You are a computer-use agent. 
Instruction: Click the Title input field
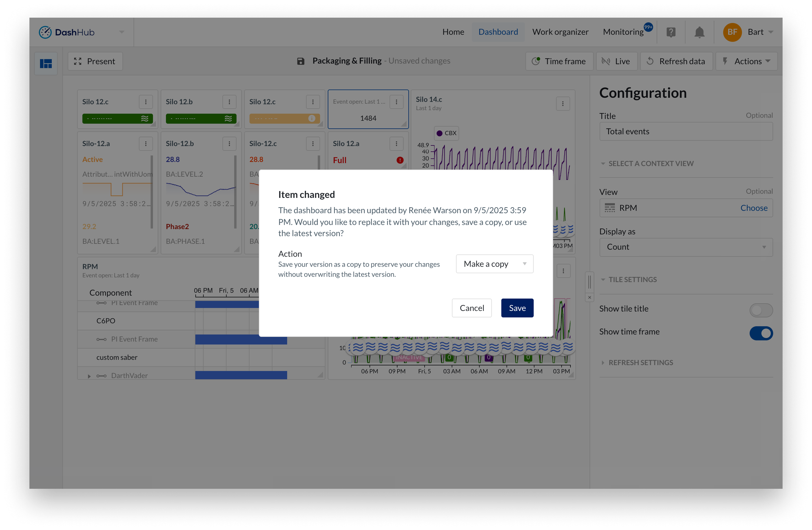(686, 132)
